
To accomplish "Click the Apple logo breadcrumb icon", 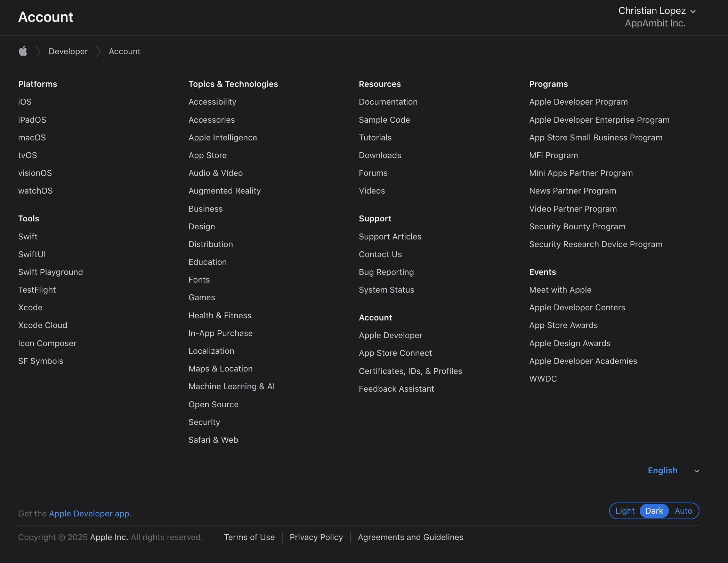I will point(23,51).
